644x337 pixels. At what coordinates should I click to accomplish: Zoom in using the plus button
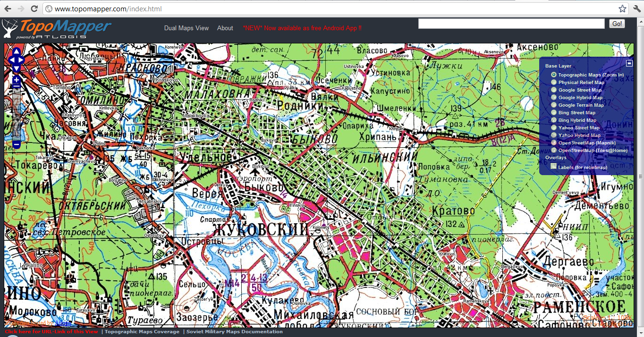(17, 80)
